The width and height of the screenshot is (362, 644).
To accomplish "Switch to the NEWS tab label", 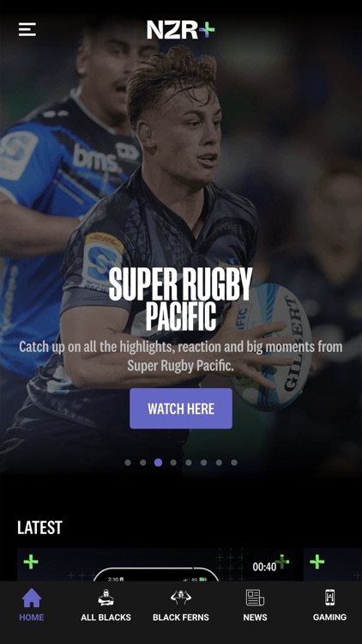I will coord(255,617).
